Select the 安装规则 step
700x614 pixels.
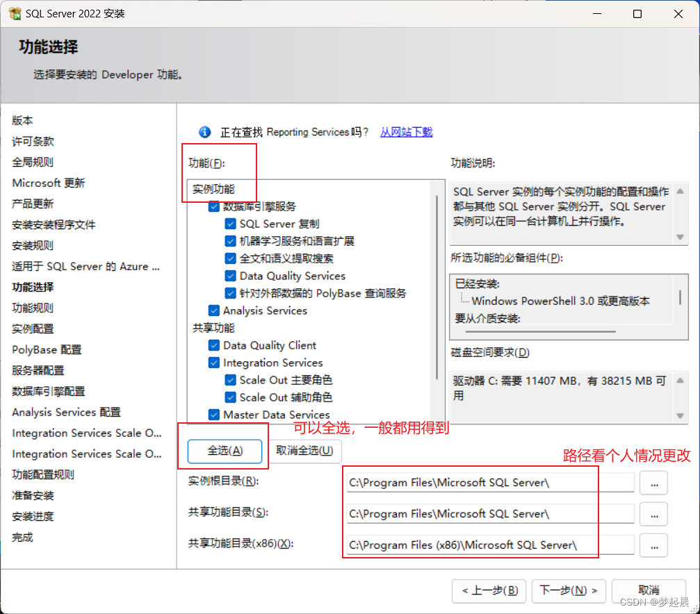tap(33, 245)
